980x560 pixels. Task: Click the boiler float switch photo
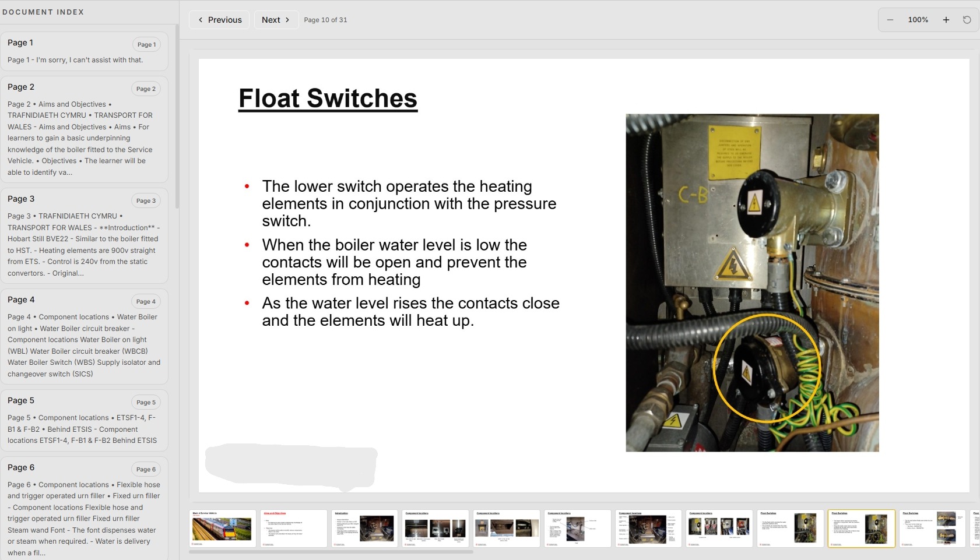pos(752,283)
